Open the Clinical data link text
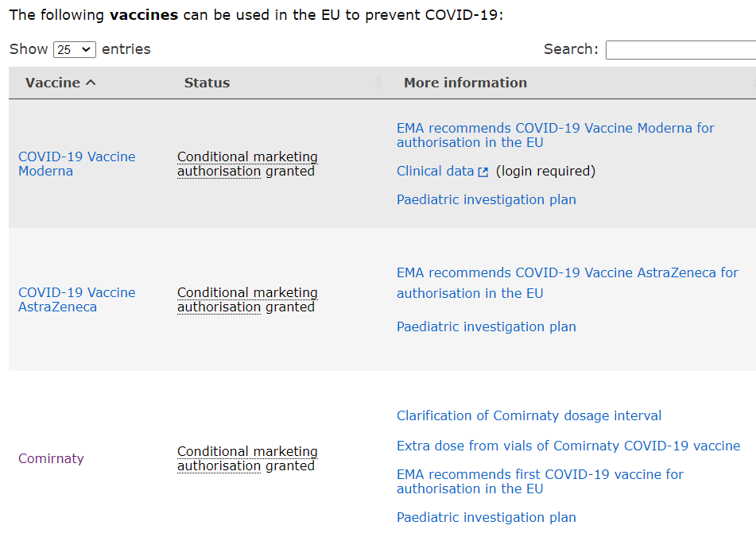The width and height of the screenshot is (756, 533). 435,171
